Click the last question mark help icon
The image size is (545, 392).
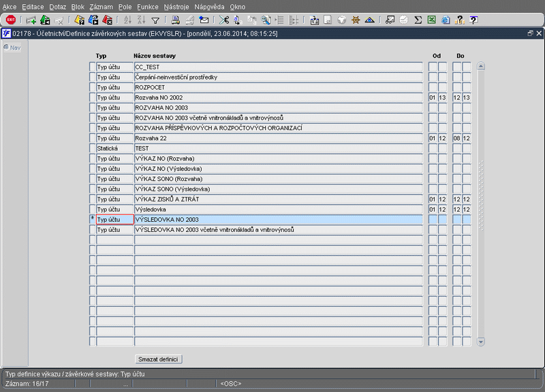point(473,20)
